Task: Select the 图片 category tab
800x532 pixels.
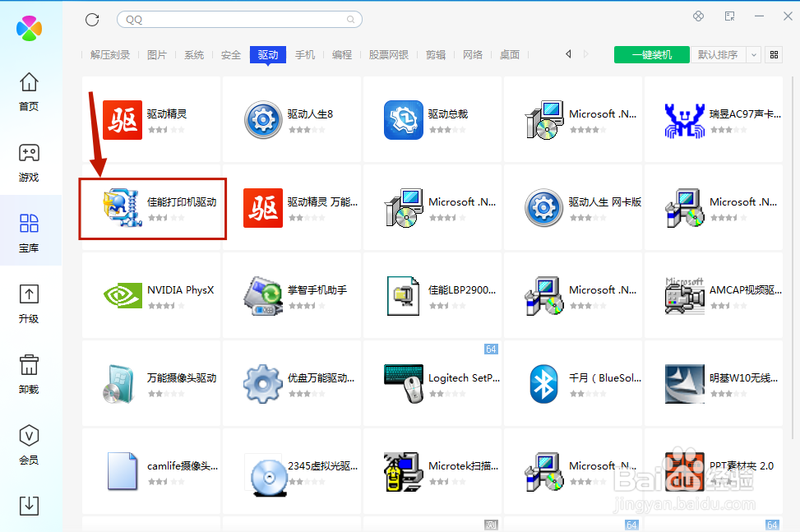Action: (157, 54)
